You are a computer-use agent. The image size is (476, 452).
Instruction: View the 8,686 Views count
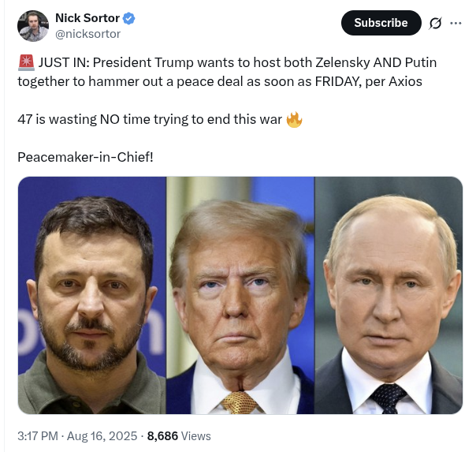point(179,436)
